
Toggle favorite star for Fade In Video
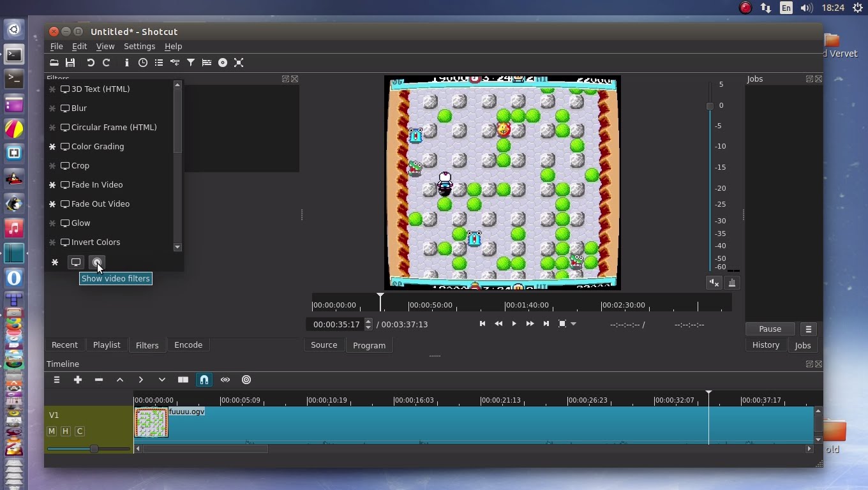(x=52, y=185)
